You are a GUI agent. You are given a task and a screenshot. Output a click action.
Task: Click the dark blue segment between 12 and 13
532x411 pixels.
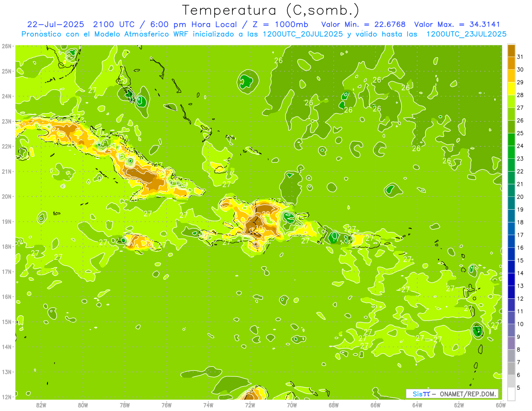point(511,292)
